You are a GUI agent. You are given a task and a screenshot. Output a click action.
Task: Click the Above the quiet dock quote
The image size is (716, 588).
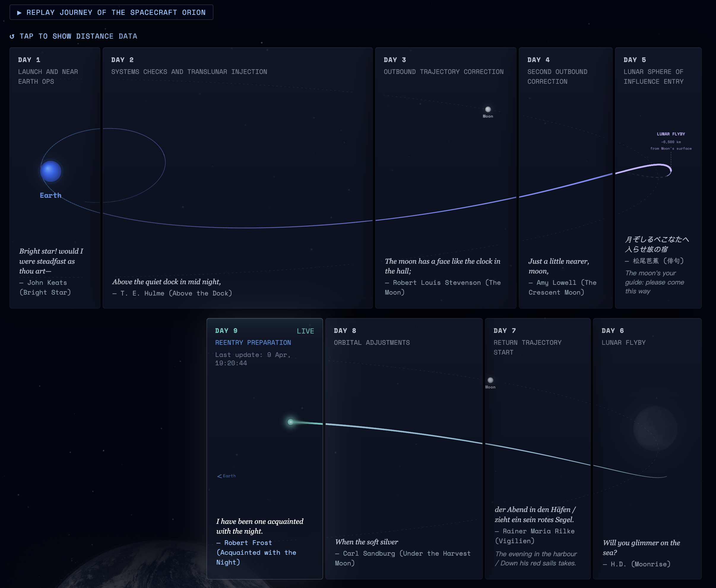167,282
